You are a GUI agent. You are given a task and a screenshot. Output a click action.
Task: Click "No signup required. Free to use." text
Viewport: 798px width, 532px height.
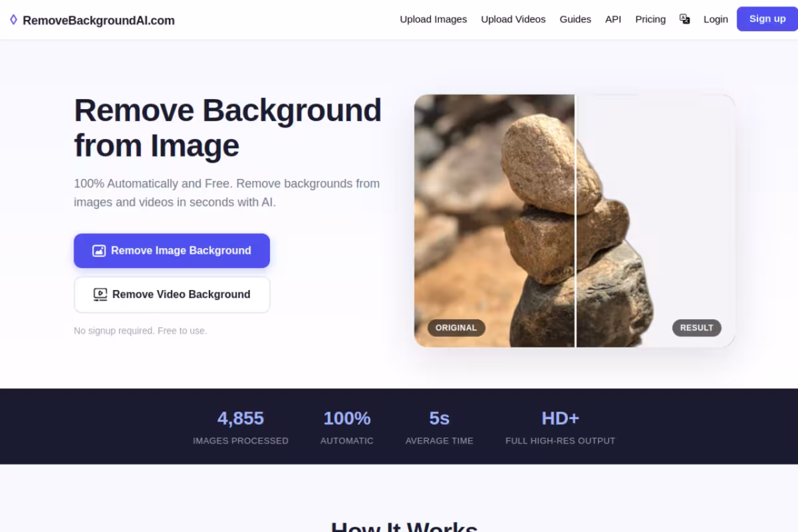pyautogui.click(x=140, y=331)
